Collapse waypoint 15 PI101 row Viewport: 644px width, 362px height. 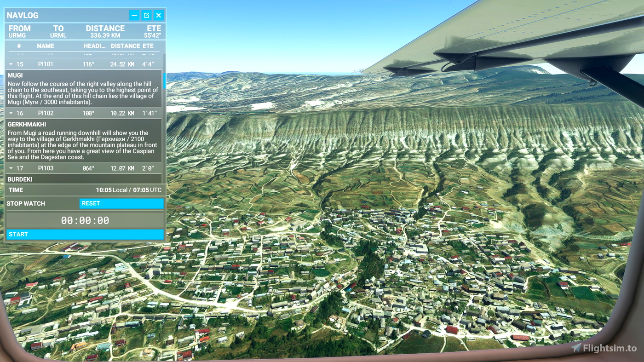point(11,64)
